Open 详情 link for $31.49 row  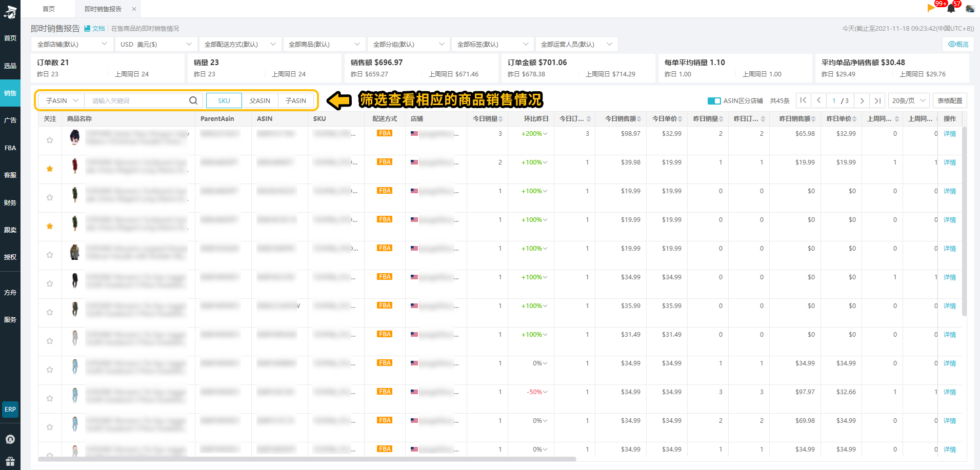click(950, 335)
